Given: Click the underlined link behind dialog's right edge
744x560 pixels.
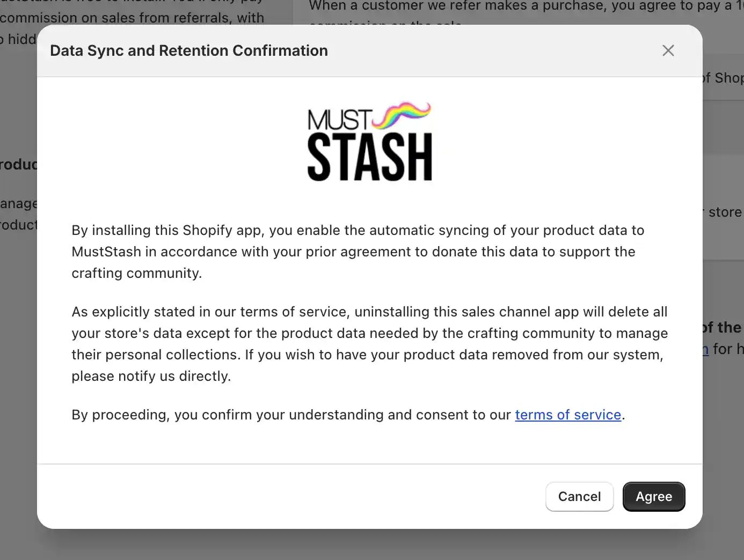Looking at the screenshot, I should click(705, 349).
